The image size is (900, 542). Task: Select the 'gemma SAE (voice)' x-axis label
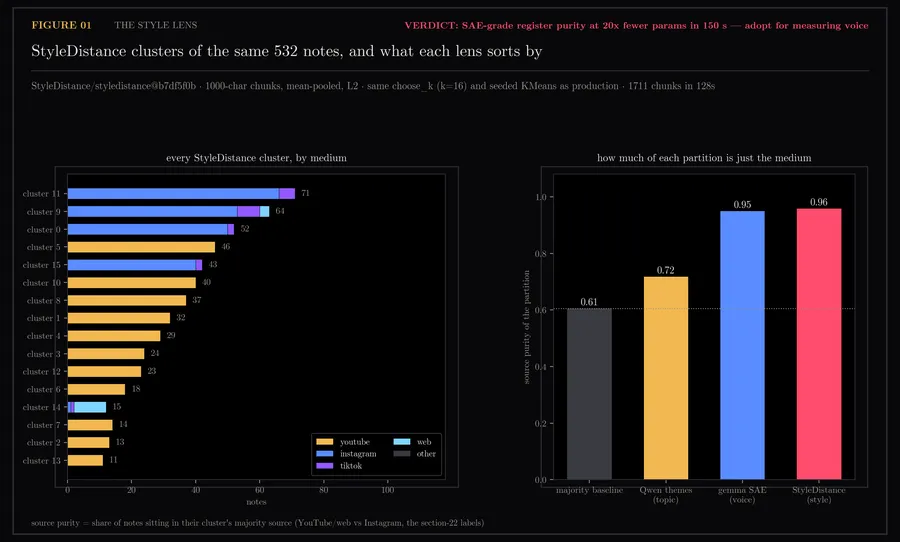click(x=742, y=495)
